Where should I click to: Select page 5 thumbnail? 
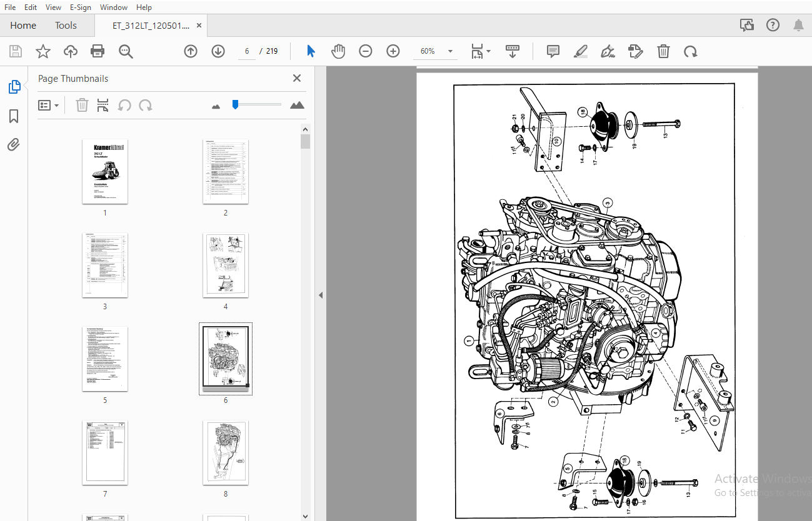pyautogui.click(x=105, y=359)
